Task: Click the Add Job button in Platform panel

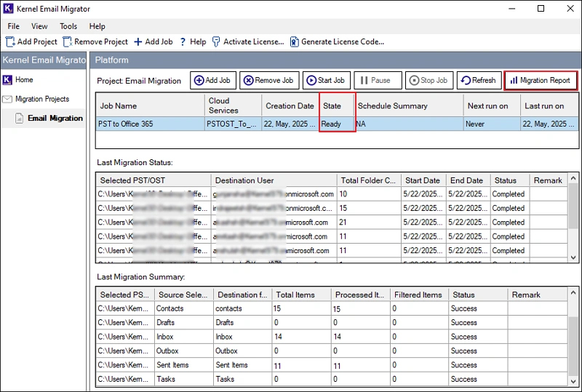Action: pyautogui.click(x=213, y=80)
